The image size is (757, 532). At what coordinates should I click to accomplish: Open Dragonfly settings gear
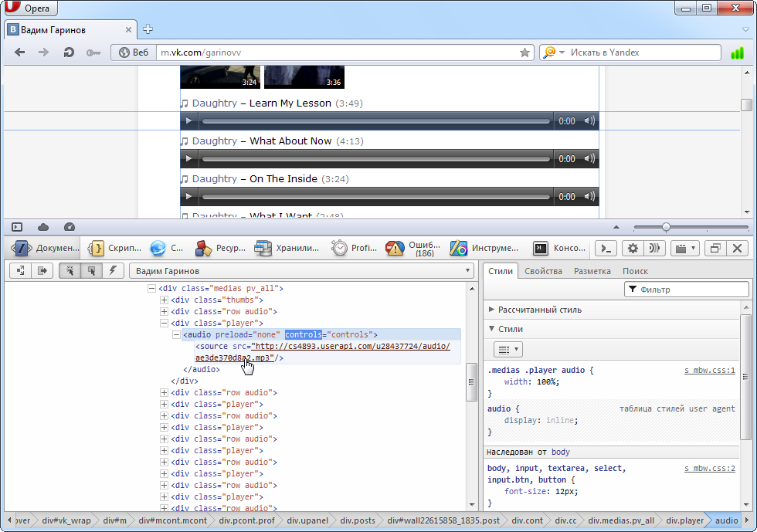pyautogui.click(x=633, y=248)
